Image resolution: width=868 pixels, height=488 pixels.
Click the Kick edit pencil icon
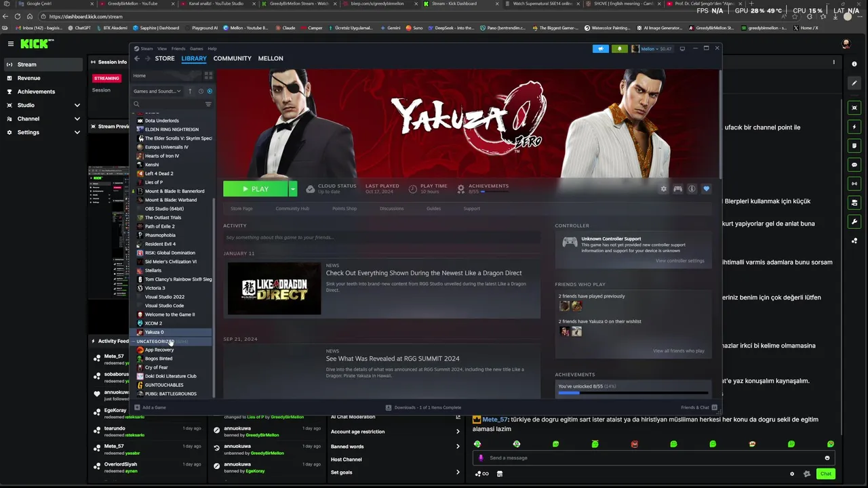point(854,83)
